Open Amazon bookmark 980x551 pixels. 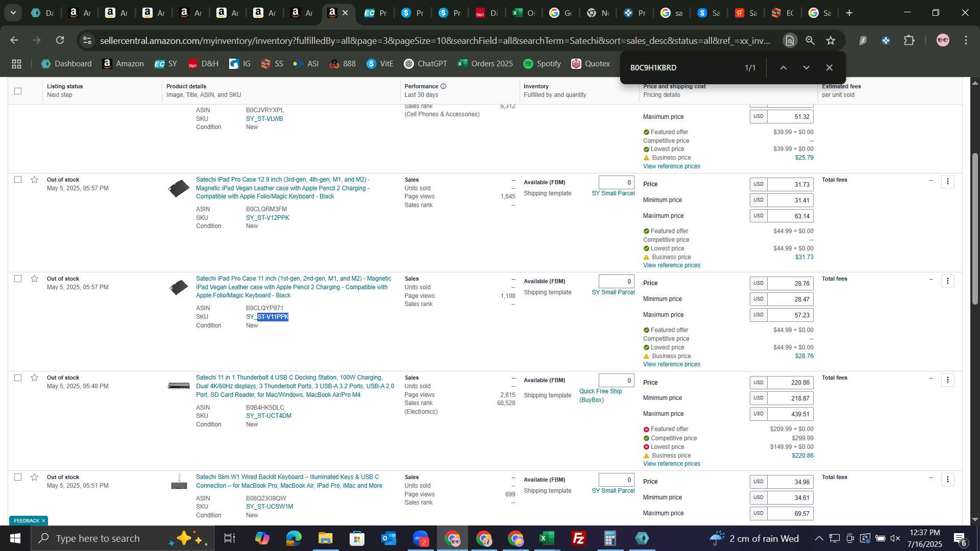[122, 64]
